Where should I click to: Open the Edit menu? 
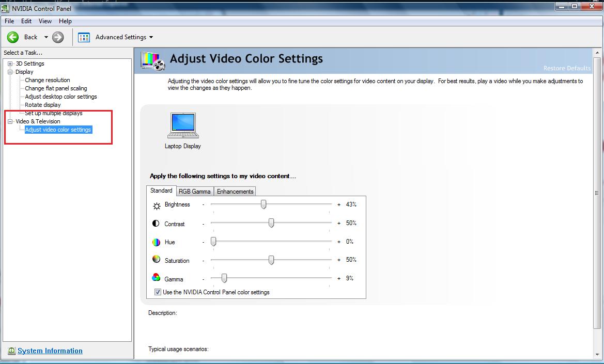point(26,21)
